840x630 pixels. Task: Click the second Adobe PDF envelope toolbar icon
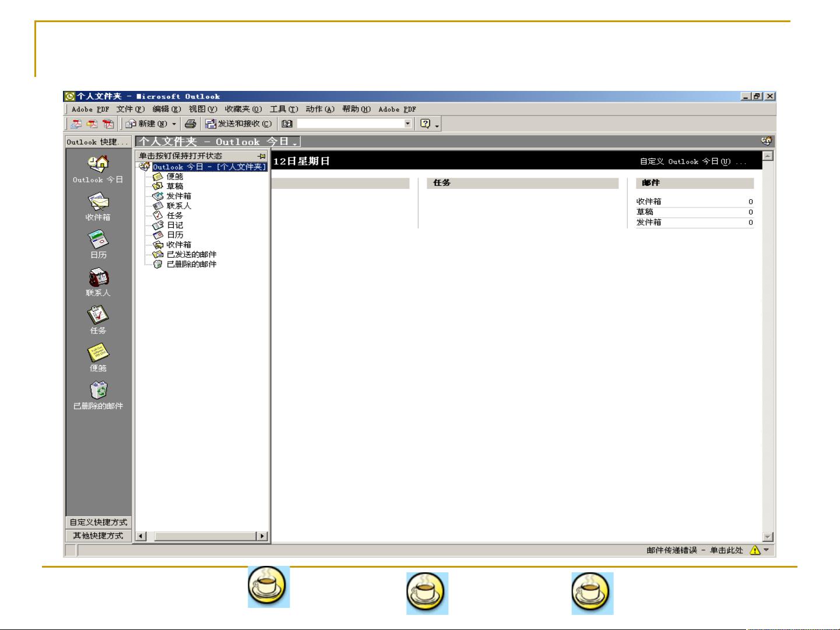92,124
